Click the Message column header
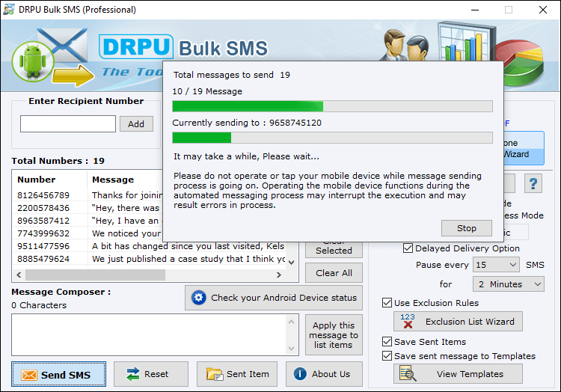The image size is (561, 392). (113, 180)
